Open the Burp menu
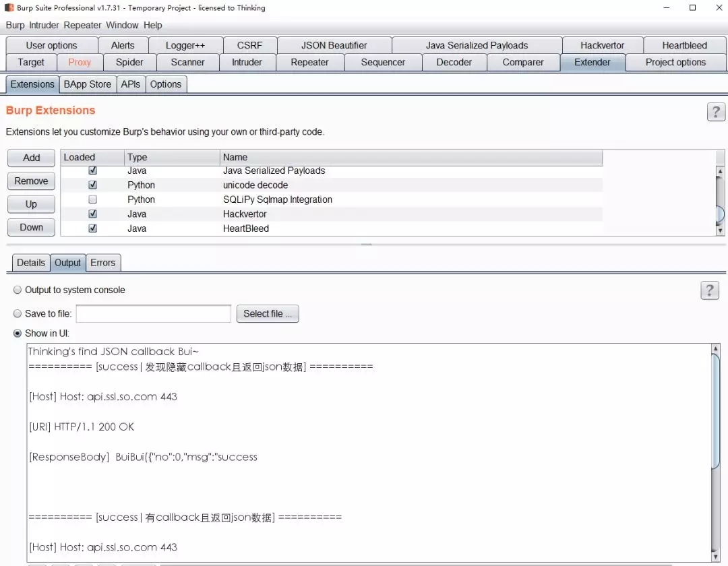 pos(15,25)
